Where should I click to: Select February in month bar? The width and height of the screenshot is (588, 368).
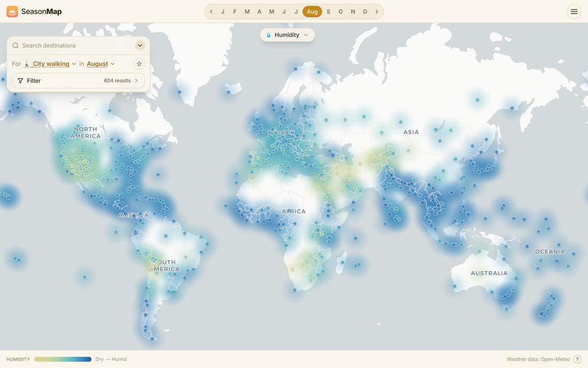pos(235,12)
